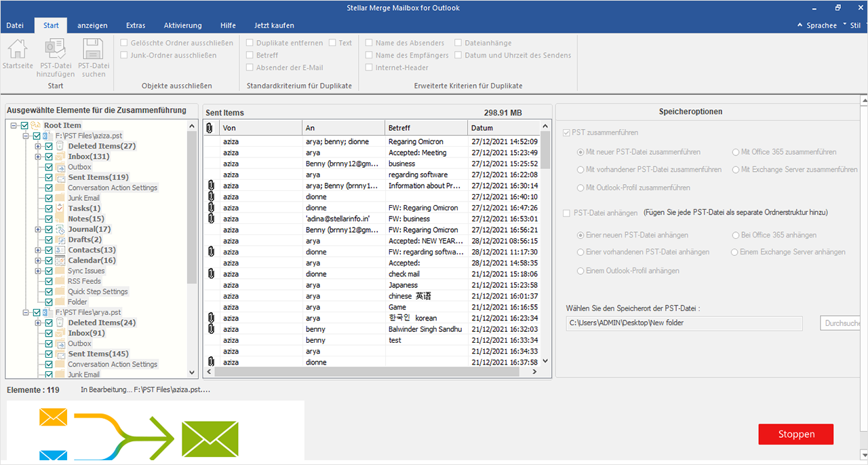868x465 pixels.
Task: Click the Calendar(16) folder icon
Action: (x=60, y=261)
